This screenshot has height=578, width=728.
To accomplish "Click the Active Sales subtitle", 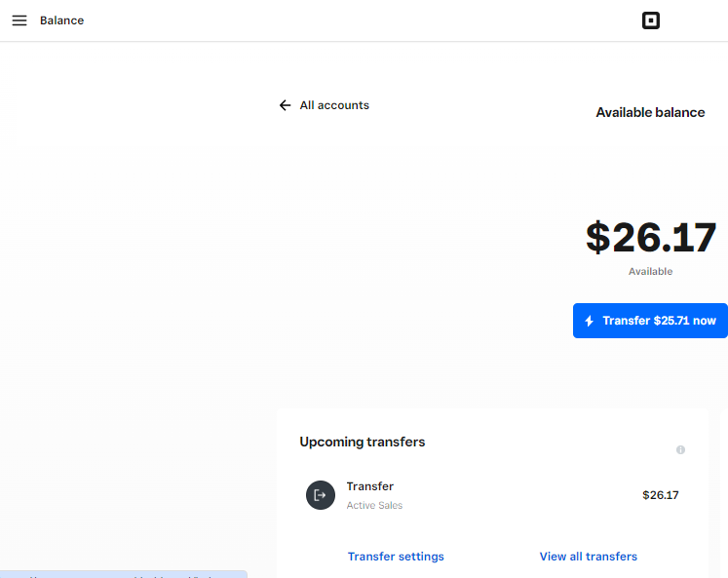I will pos(374,506).
